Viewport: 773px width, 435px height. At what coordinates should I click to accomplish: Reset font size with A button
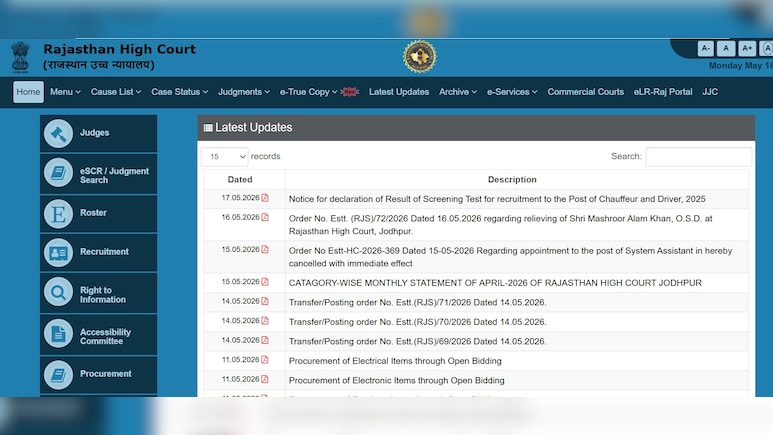pyautogui.click(x=726, y=48)
